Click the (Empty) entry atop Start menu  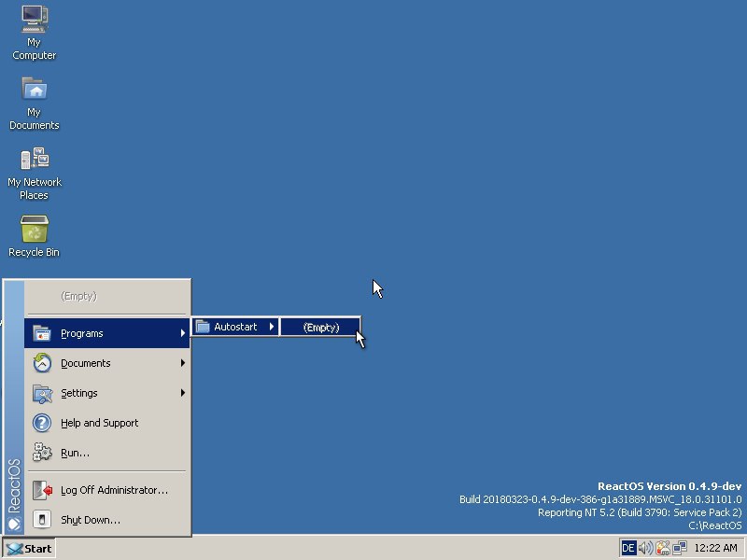click(x=107, y=296)
